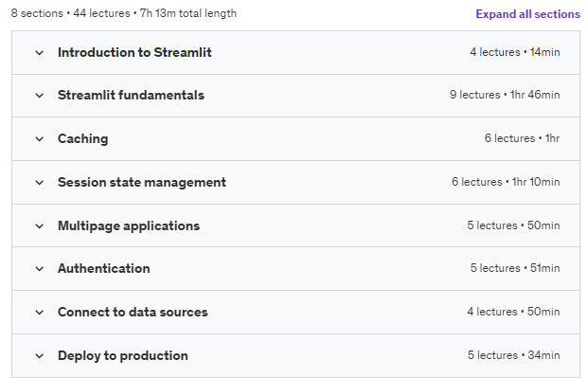
Task: Click the '4 lectures • 14min' label
Action: click(x=515, y=52)
